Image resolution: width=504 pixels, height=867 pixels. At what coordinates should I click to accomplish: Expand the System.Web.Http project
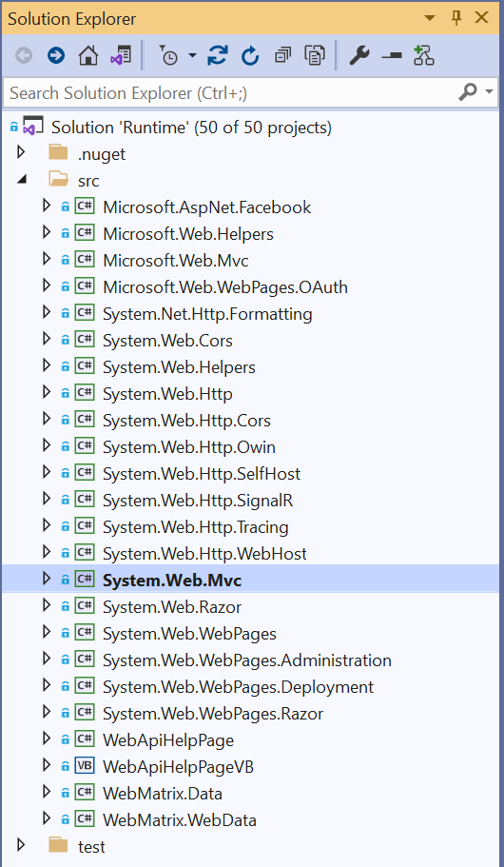click(x=47, y=393)
